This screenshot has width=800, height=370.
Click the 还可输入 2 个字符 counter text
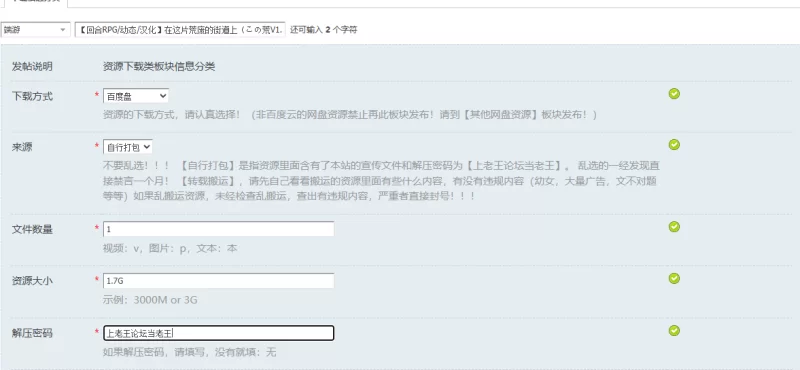323,30
